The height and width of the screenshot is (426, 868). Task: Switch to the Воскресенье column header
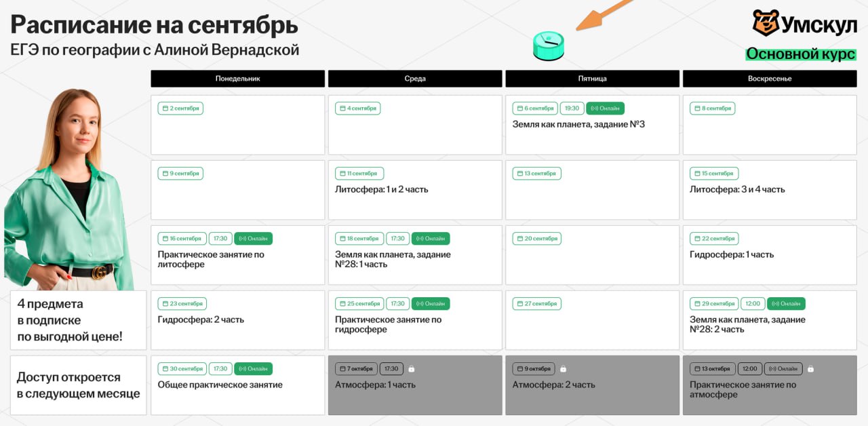[769, 79]
